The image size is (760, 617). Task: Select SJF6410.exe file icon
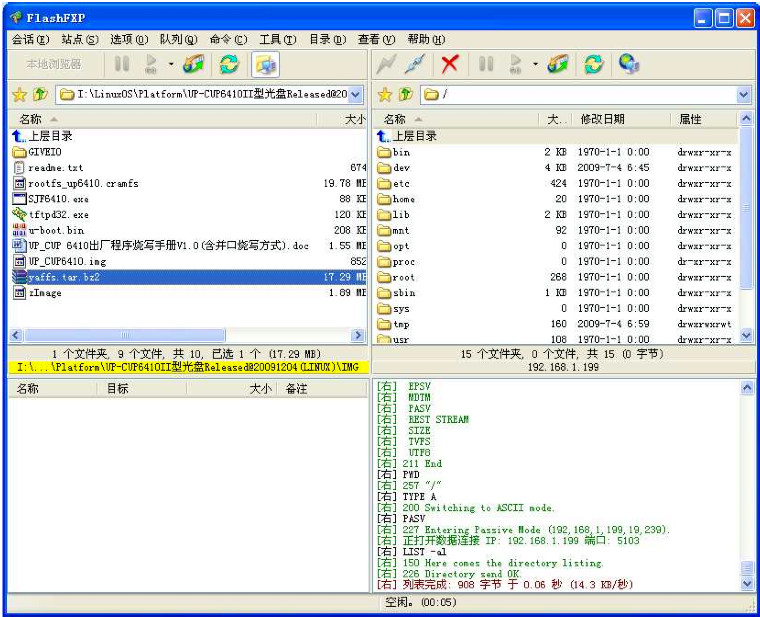19,199
